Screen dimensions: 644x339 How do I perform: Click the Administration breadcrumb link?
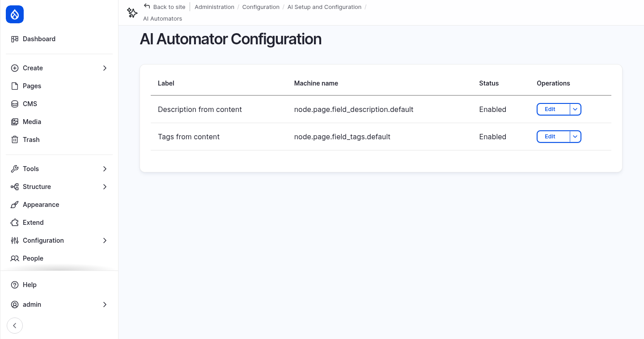point(214,7)
